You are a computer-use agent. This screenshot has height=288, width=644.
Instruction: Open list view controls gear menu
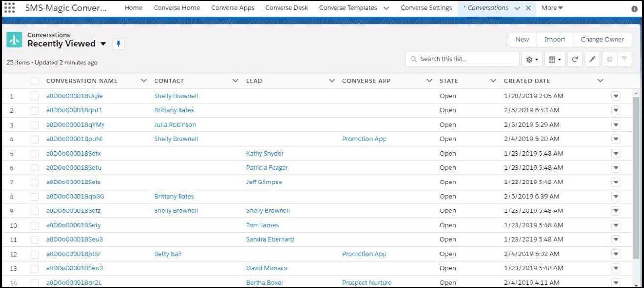tap(532, 59)
